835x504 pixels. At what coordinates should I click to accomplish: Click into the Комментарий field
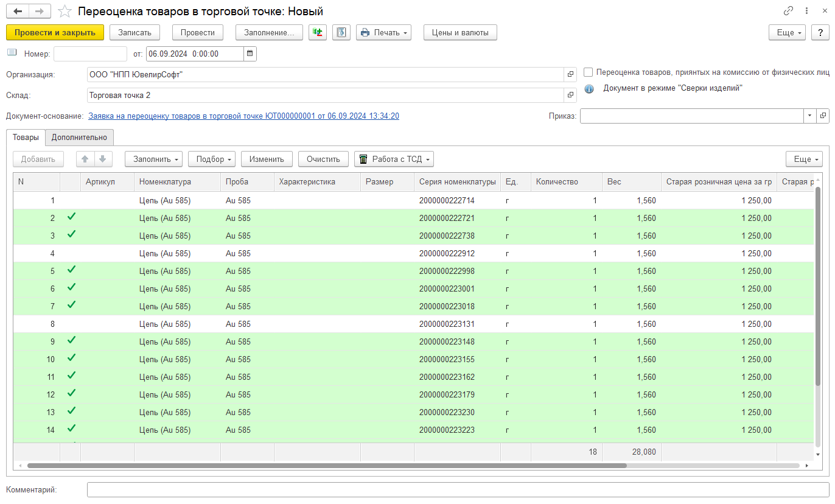tap(458, 490)
